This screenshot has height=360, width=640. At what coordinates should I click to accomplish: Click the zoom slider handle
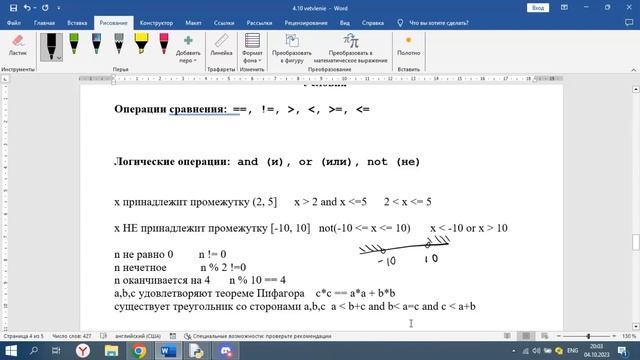click(x=588, y=336)
